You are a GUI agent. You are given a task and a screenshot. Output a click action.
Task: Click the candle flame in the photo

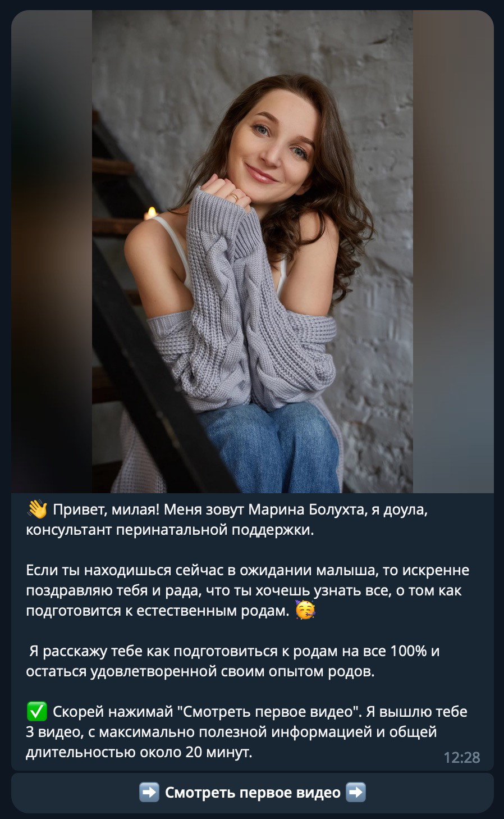(x=150, y=213)
